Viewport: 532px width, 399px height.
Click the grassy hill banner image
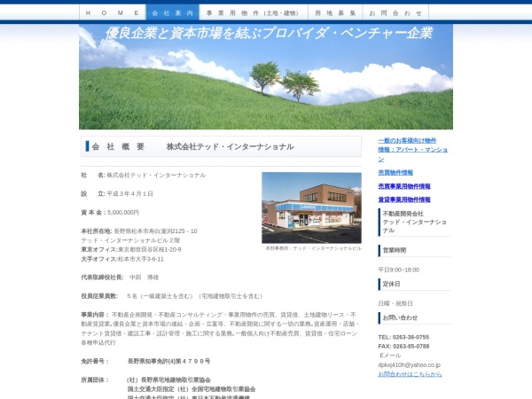tap(266, 89)
